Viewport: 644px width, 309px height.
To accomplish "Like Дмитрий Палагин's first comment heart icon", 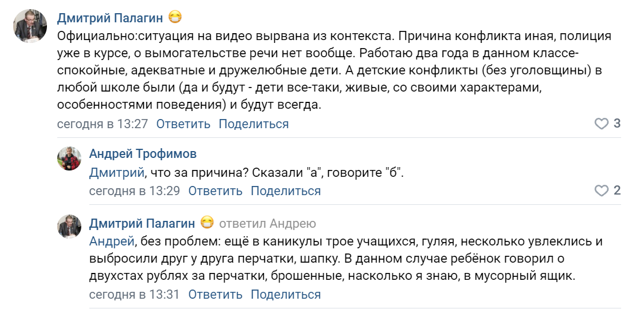I will tap(601, 124).
